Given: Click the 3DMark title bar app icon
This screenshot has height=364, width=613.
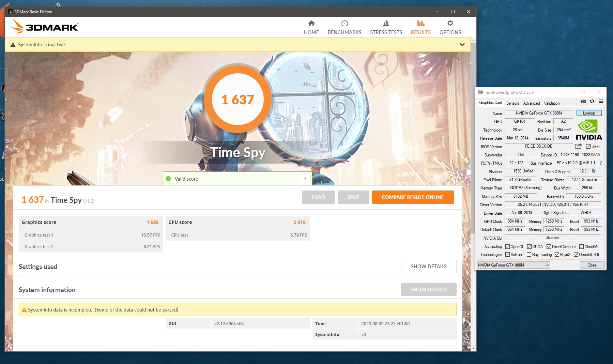Looking at the screenshot, I should click(x=10, y=12).
